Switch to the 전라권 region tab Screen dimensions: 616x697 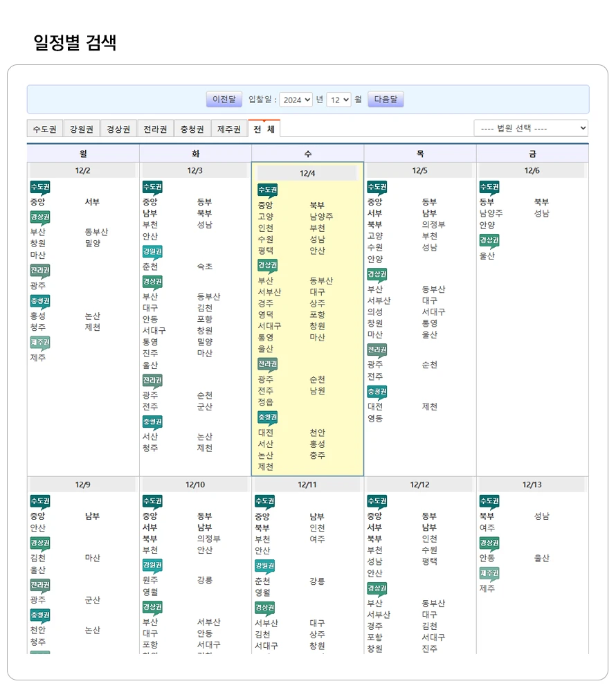click(x=155, y=129)
